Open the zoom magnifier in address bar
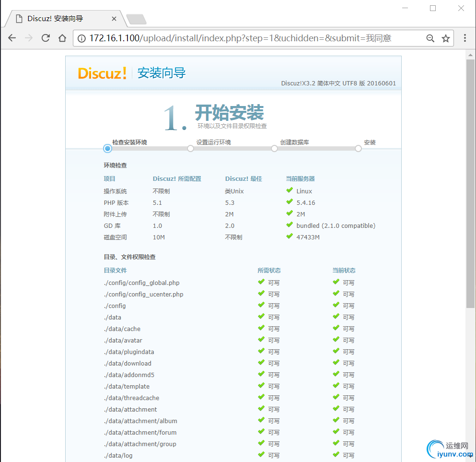This screenshot has height=462, width=476. [x=430, y=38]
